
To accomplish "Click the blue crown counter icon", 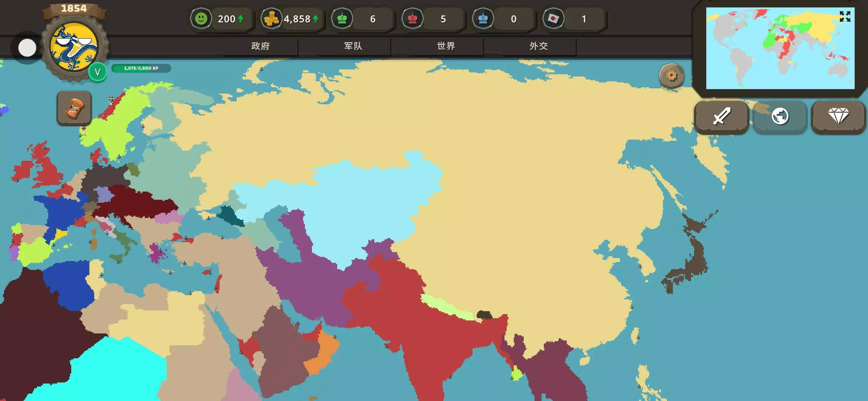I will 483,19.
